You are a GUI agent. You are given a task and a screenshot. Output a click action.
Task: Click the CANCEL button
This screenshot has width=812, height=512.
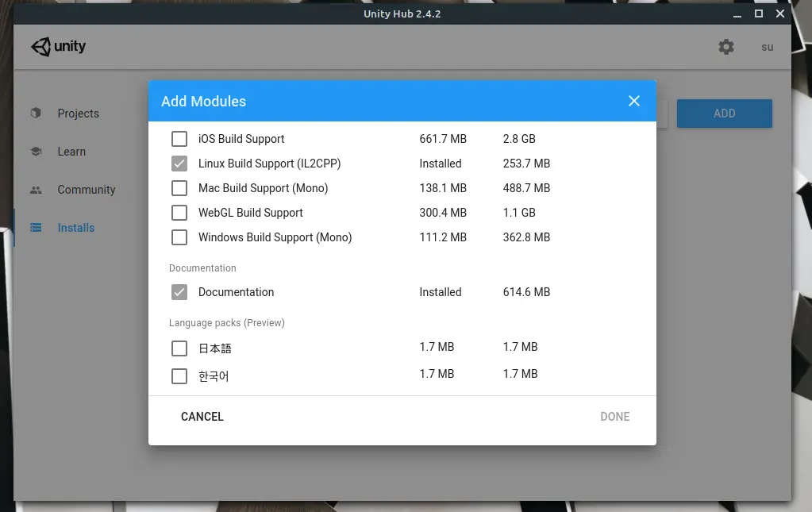(202, 417)
